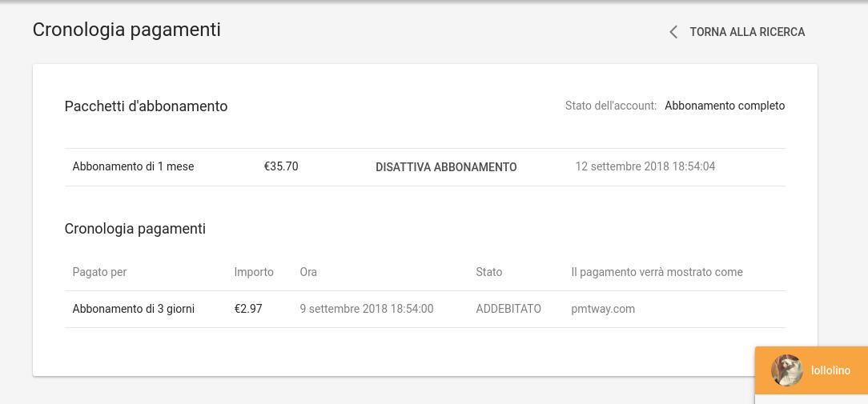Click the Stato column header
868x404 pixels.
(488, 272)
